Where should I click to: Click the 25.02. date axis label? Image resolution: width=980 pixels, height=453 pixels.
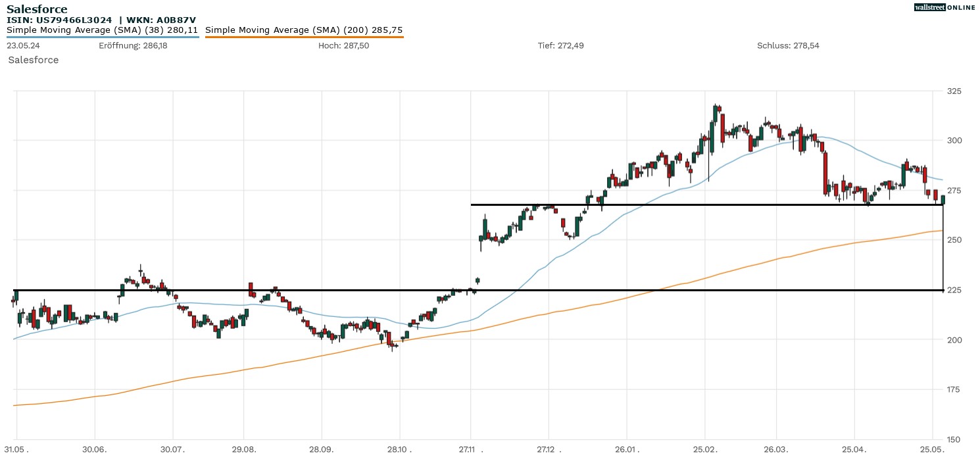[705, 448]
